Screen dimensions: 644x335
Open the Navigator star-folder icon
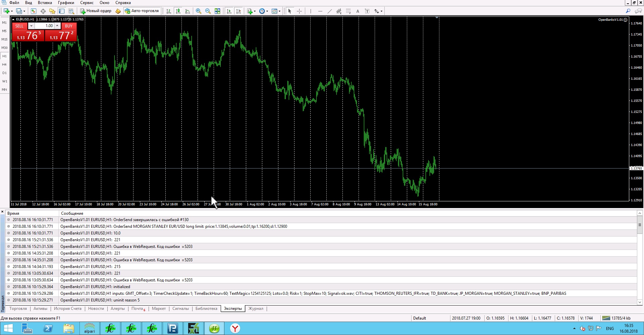pyautogui.click(x=52, y=11)
